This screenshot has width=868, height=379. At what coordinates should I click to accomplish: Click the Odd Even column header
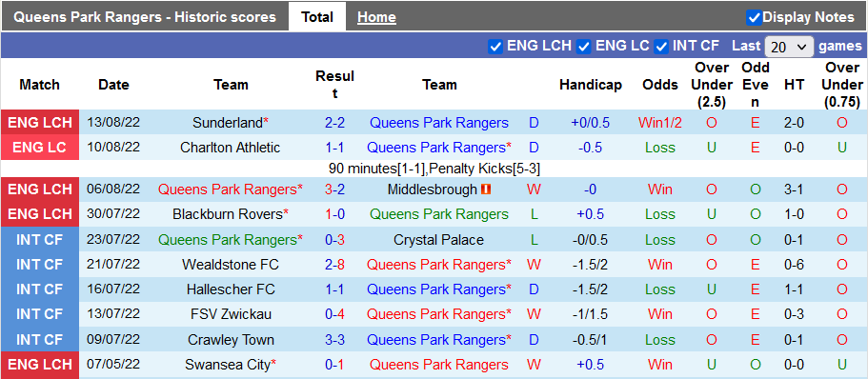[756, 85]
